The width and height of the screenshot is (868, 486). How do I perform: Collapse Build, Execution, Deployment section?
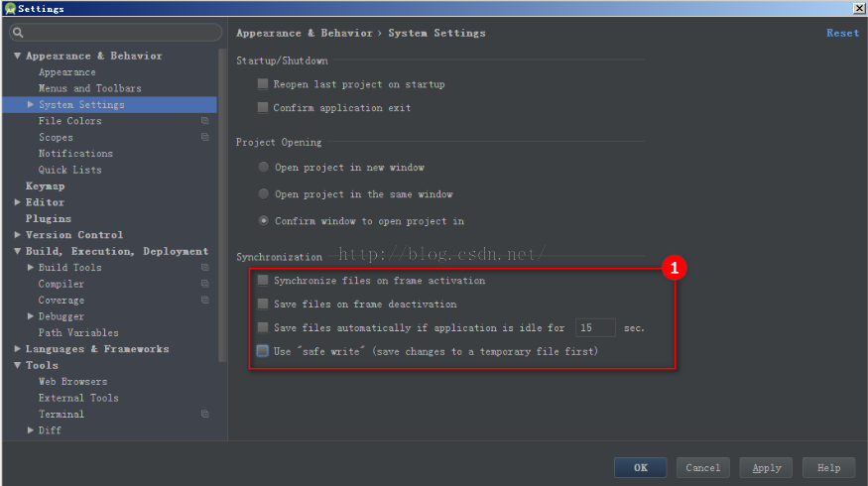(17, 251)
